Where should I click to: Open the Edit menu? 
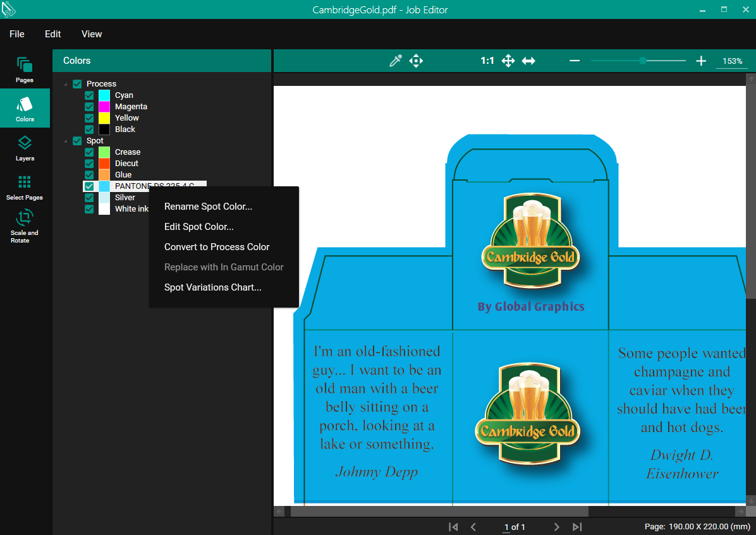(53, 34)
